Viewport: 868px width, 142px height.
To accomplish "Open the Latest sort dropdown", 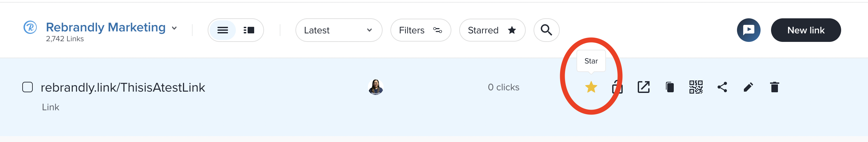I will coord(339,30).
